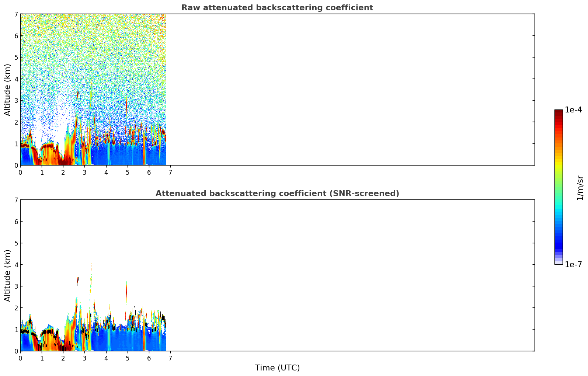Click the x-axis tick "3" on the bottom plot
The width and height of the screenshot is (588, 376).
[84, 358]
